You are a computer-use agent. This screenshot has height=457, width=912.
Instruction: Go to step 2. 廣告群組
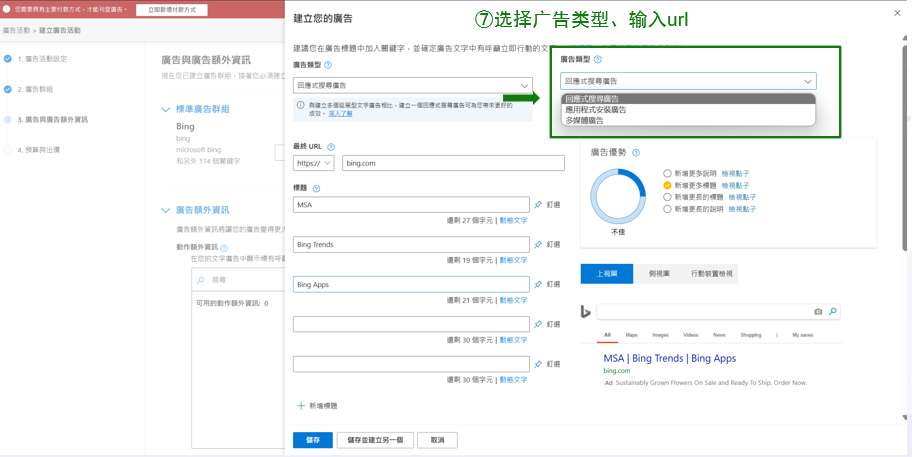point(36,89)
